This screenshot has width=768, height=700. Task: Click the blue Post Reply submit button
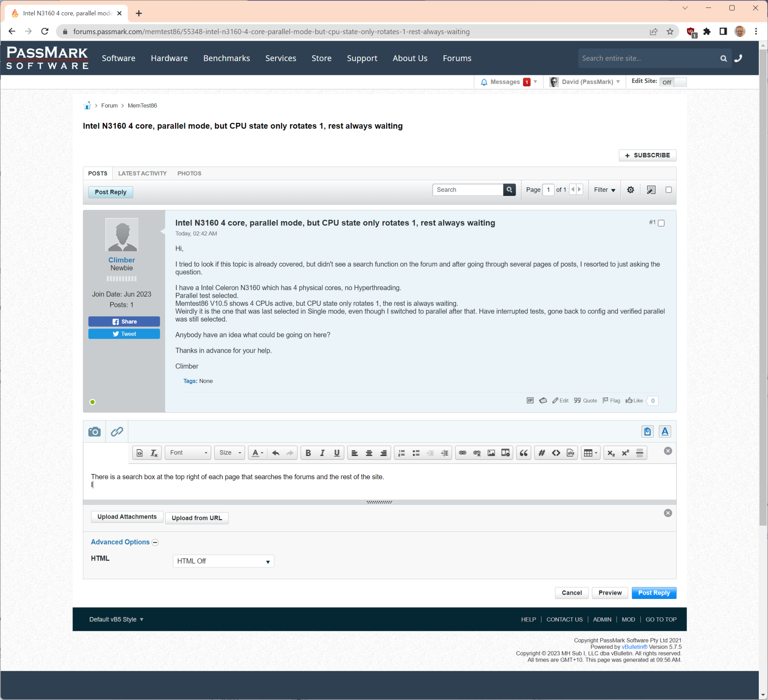coord(654,593)
